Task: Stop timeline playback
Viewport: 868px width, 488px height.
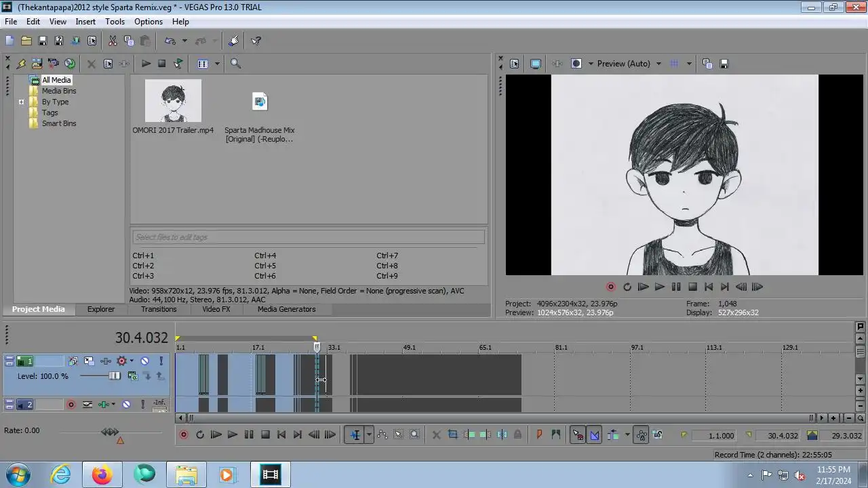Action: [265, 435]
